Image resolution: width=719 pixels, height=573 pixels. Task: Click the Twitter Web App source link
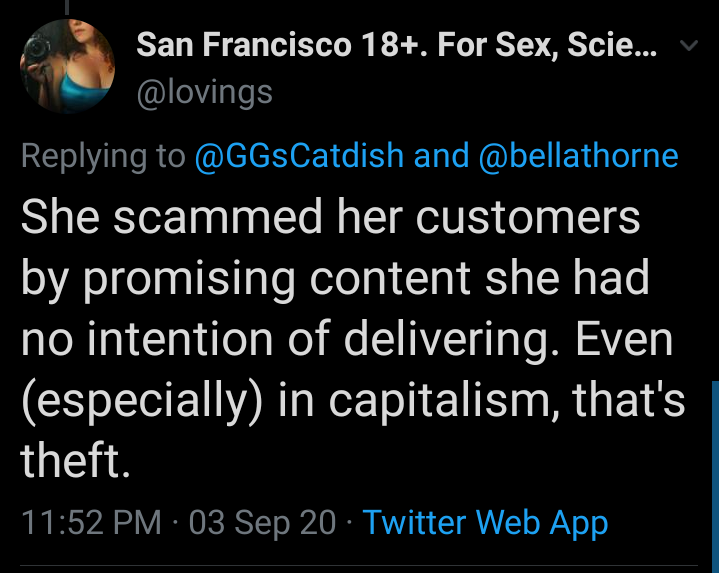(485, 522)
